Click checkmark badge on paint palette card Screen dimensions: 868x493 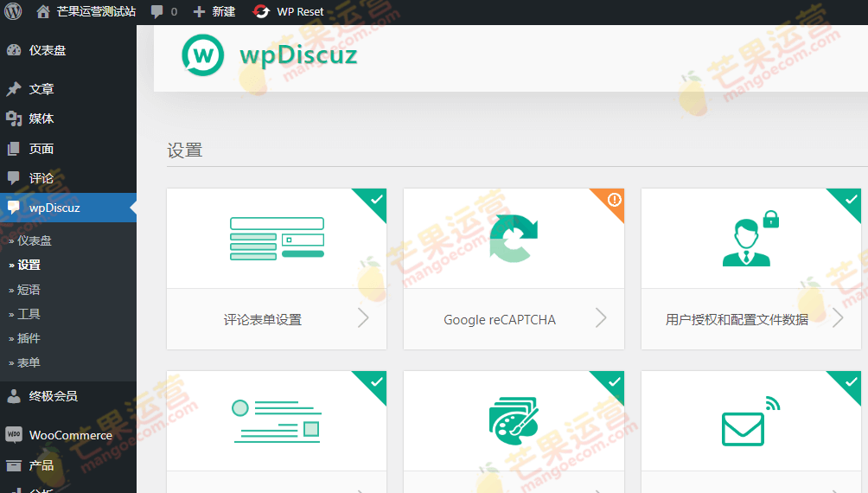613,382
